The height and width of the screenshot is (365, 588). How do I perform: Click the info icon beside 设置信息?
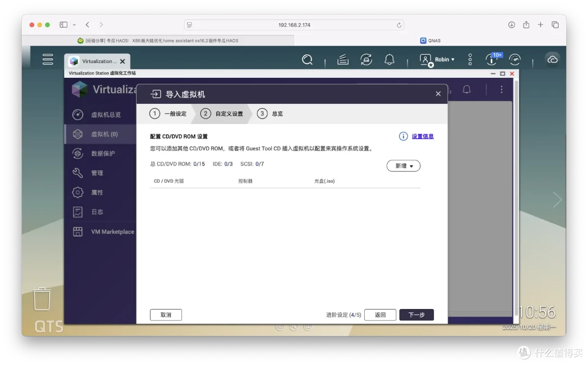point(403,137)
